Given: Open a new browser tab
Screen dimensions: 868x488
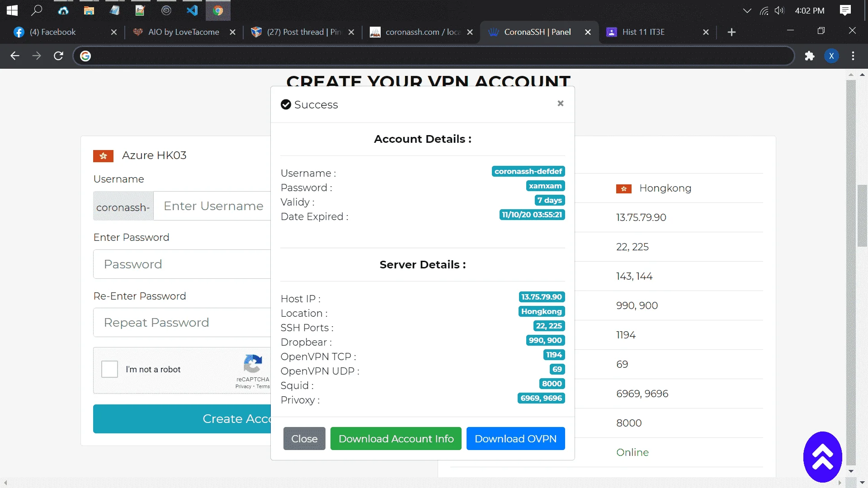Looking at the screenshot, I should [x=731, y=32].
